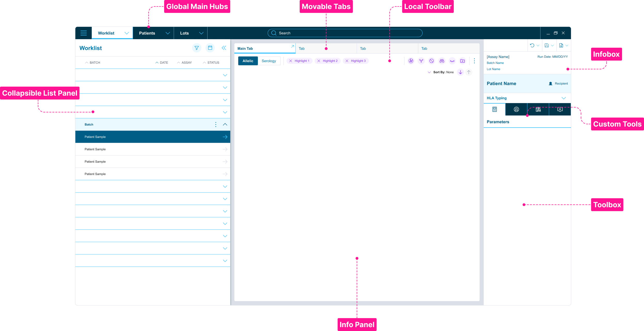Enable Allelic mode
The height and width of the screenshot is (331, 644).
pos(248,61)
